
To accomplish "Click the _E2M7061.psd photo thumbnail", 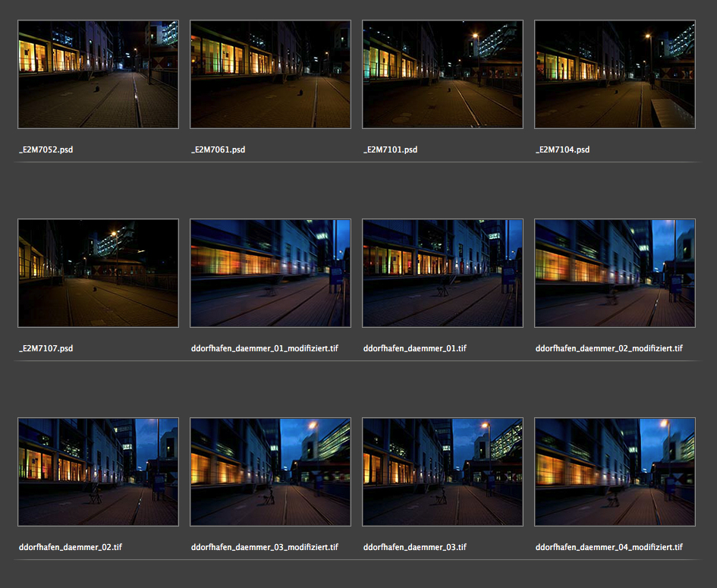I will tap(270, 74).
